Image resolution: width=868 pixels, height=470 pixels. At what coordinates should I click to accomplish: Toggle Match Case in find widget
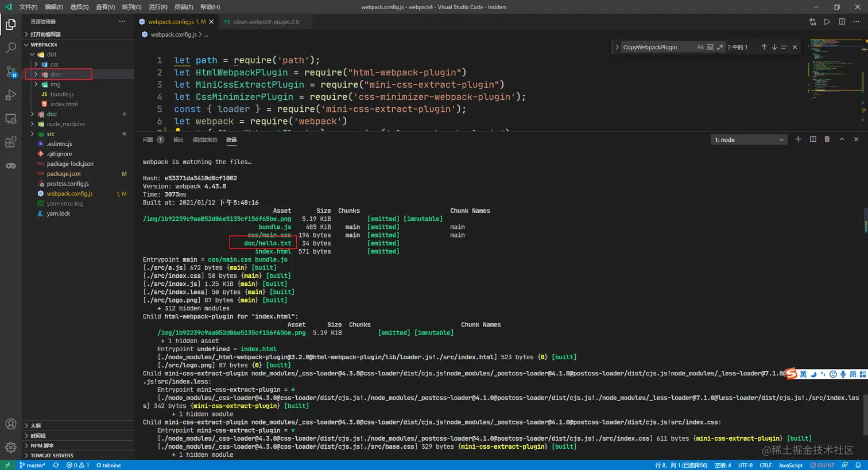[700, 47]
